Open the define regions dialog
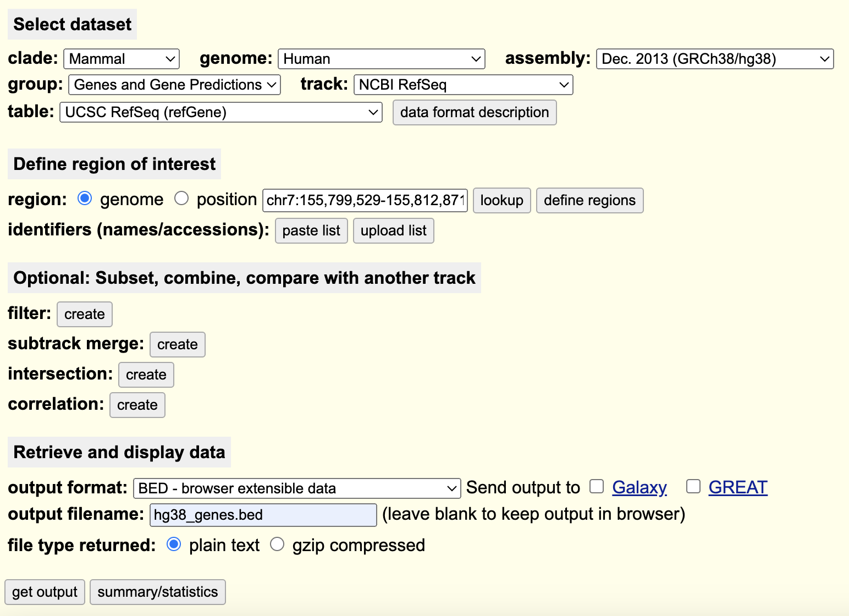The width and height of the screenshot is (849, 616). (589, 200)
